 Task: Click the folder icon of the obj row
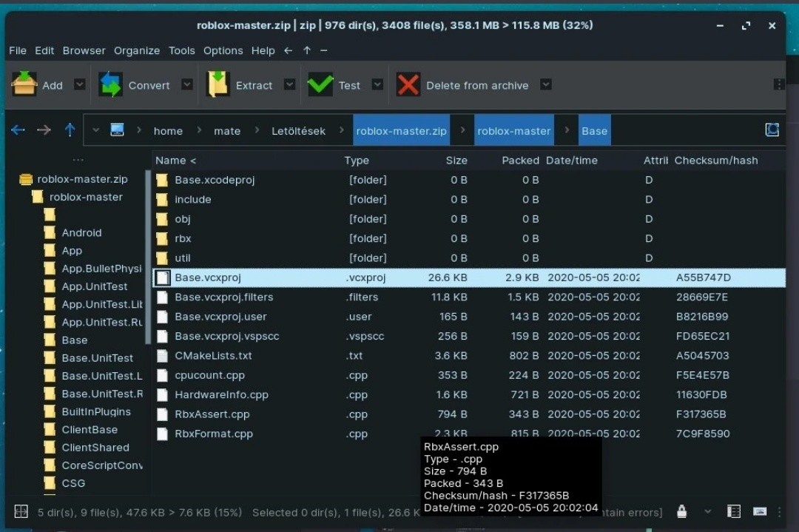point(162,219)
